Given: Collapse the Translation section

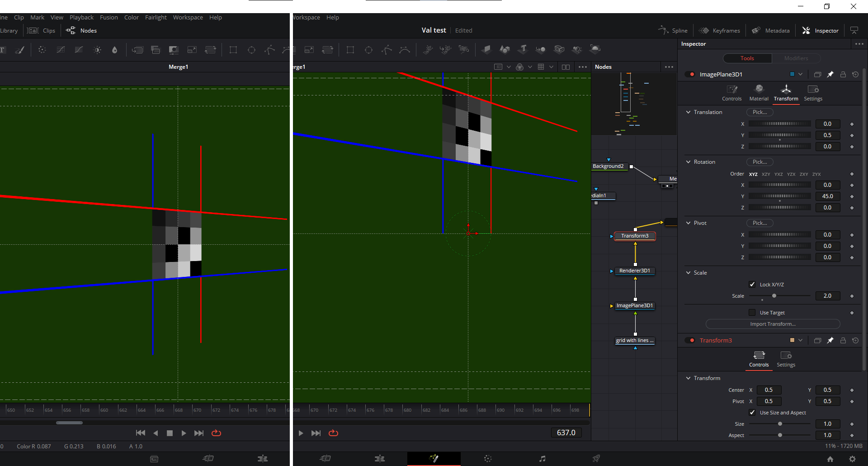Looking at the screenshot, I should [x=689, y=112].
